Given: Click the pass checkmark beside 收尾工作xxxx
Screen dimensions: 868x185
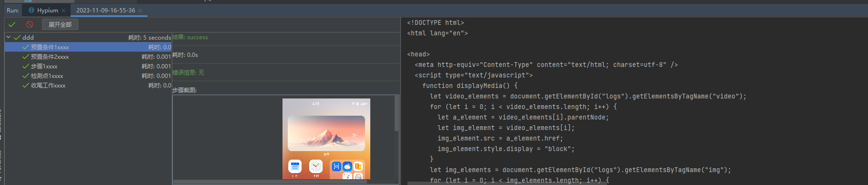Looking at the screenshot, I should pyautogui.click(x=26, y=85).
